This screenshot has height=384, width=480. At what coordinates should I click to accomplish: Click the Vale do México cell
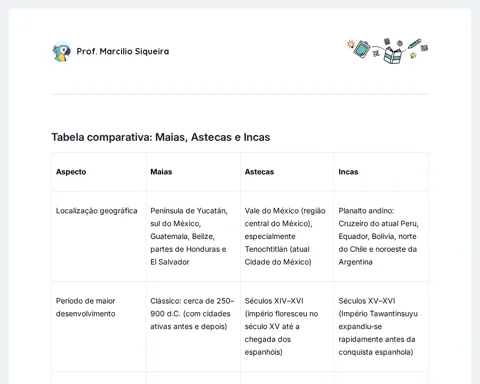[285, 236]
